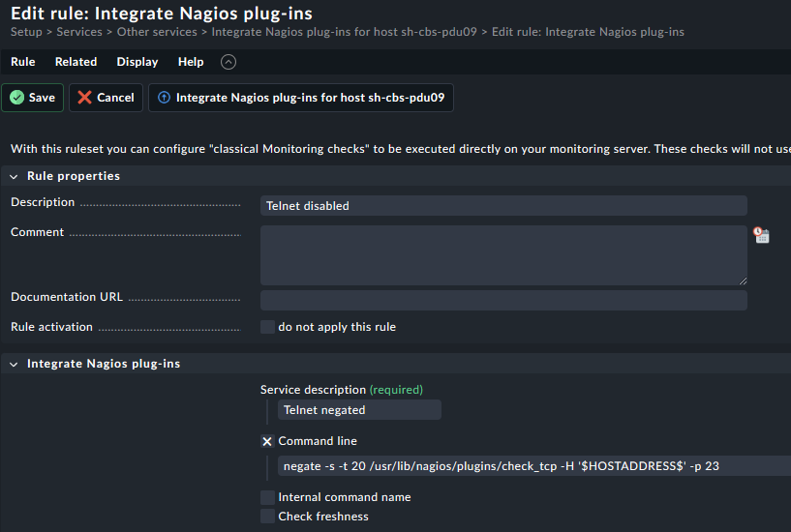
Task: Collapse the Integrate Nagios plug-ins section
Action: [x=15, y=365]
